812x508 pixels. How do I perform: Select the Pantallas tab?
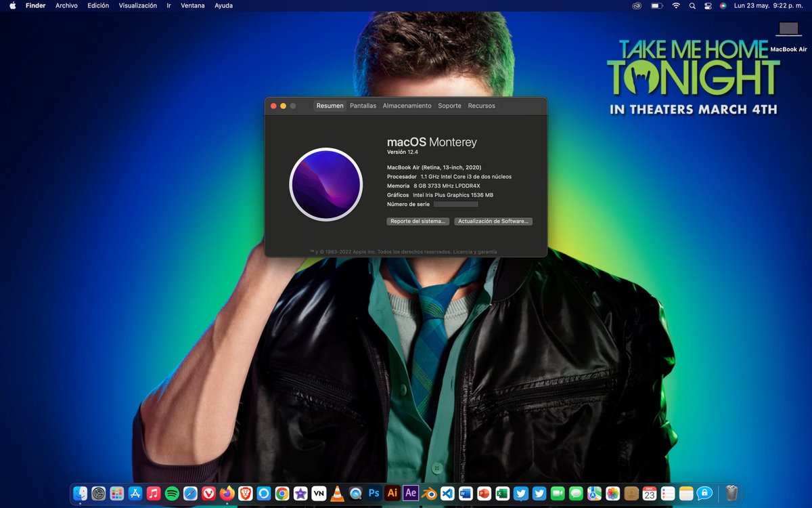point(363,106)
